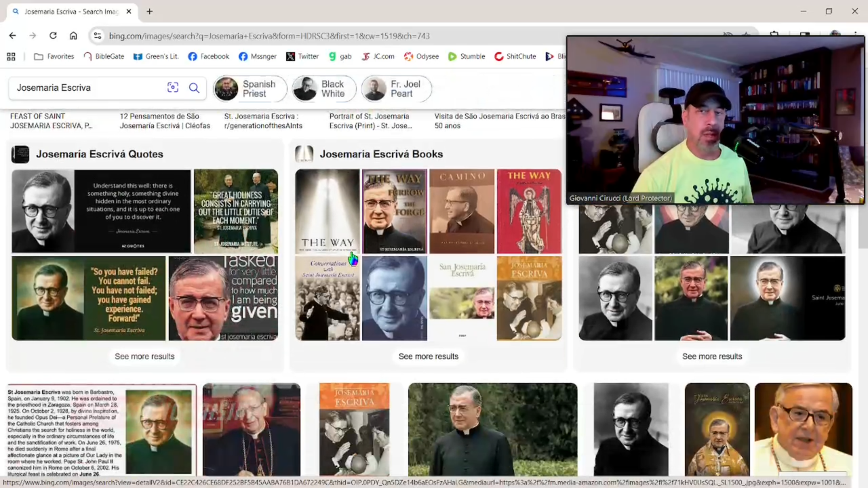Open the red The Way book cover
The width and height of the screenshot is (868, 488).
click(x=529, y=211)
